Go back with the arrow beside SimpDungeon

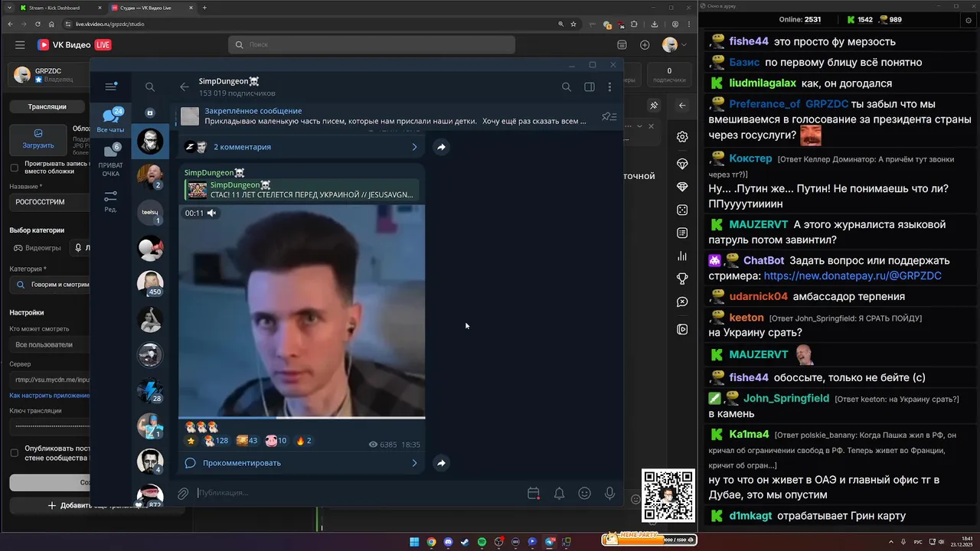coord(184,87)
